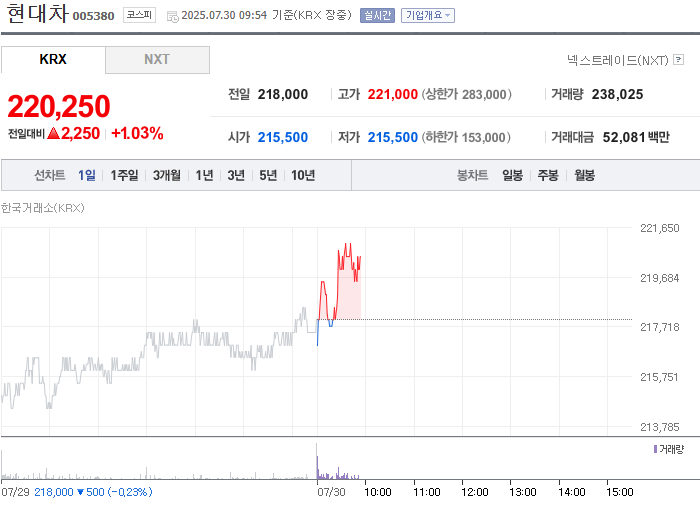Screen dimensions: 700x505
Task: Click the 10:00 time axis label
Action: 378,492
